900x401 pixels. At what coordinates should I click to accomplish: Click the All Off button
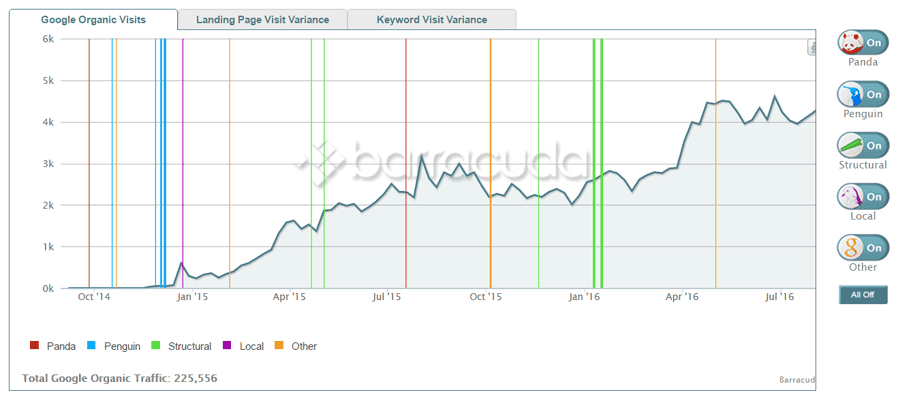[863, 295]
